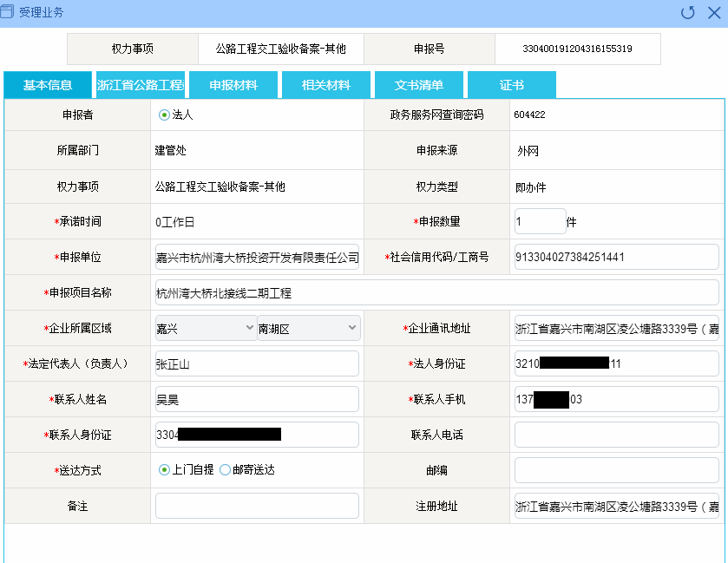Go to the 证书 tab
This screenshot has height=563, width=728.
tap(512, 85)
